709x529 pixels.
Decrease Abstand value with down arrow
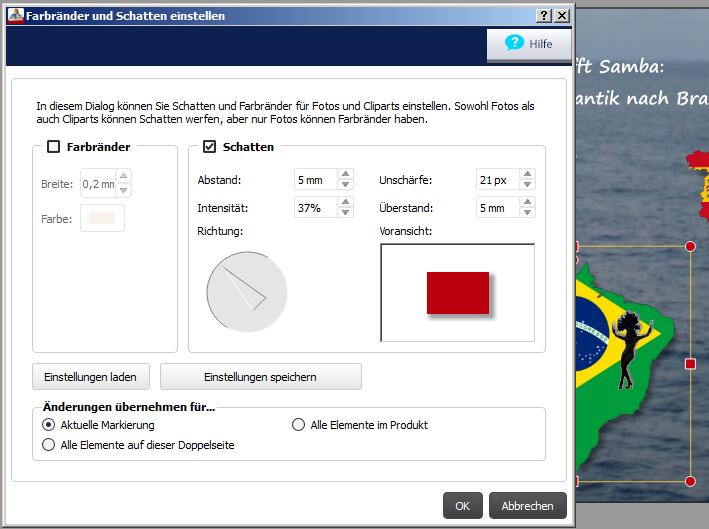tap(345, 184)
